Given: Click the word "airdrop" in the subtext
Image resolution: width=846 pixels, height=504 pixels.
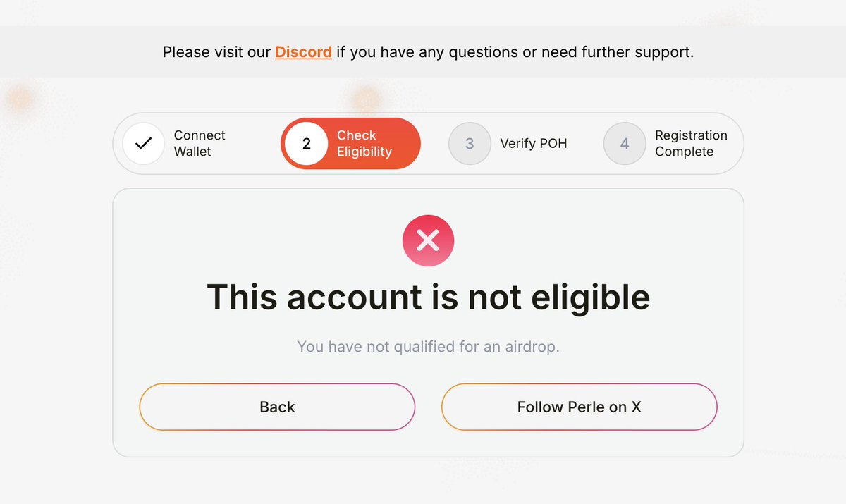Looking at the screenshot, I should coord(529,347).
